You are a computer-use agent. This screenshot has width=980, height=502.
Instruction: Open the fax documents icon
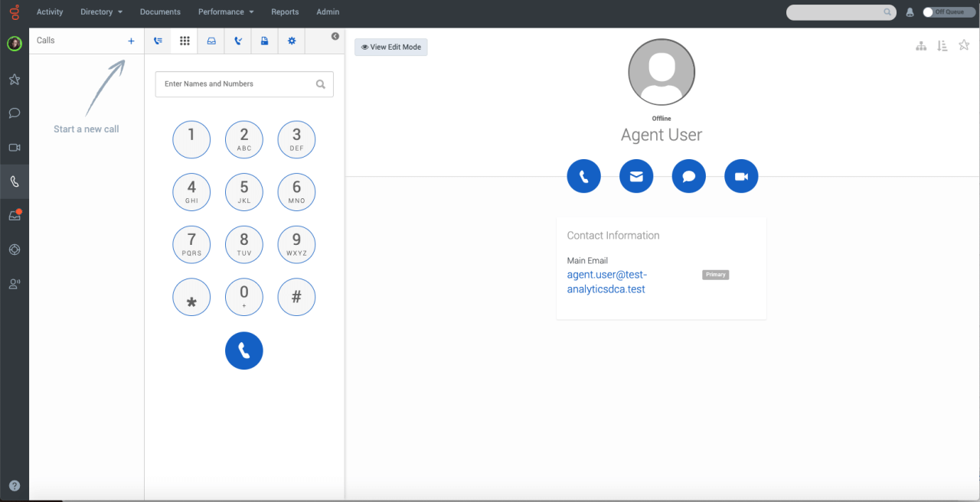(264, 41)
